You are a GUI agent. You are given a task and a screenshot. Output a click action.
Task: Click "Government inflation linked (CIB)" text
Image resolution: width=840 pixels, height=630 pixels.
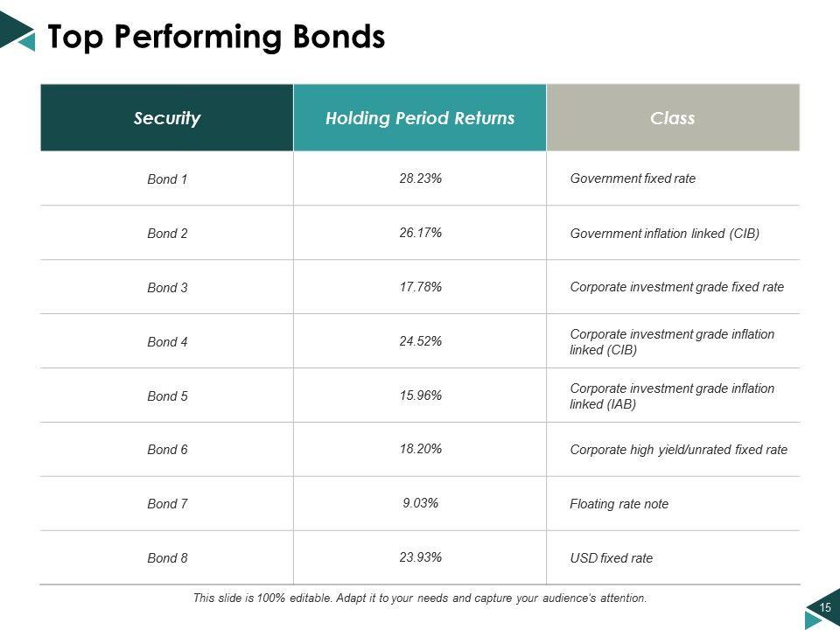pos(664,234)
